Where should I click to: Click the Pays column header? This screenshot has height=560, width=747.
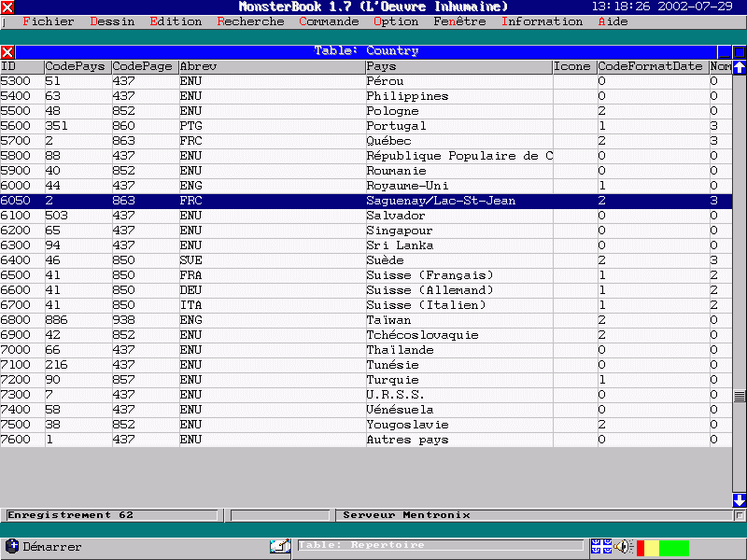[458, 66]
